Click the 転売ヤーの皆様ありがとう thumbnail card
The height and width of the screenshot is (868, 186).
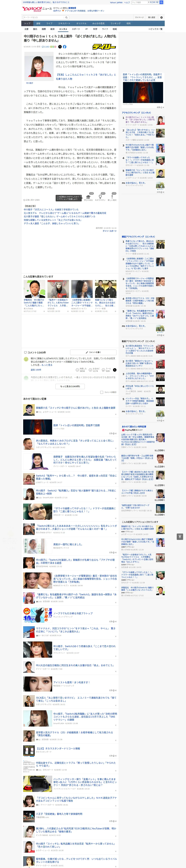coord(58,296)
